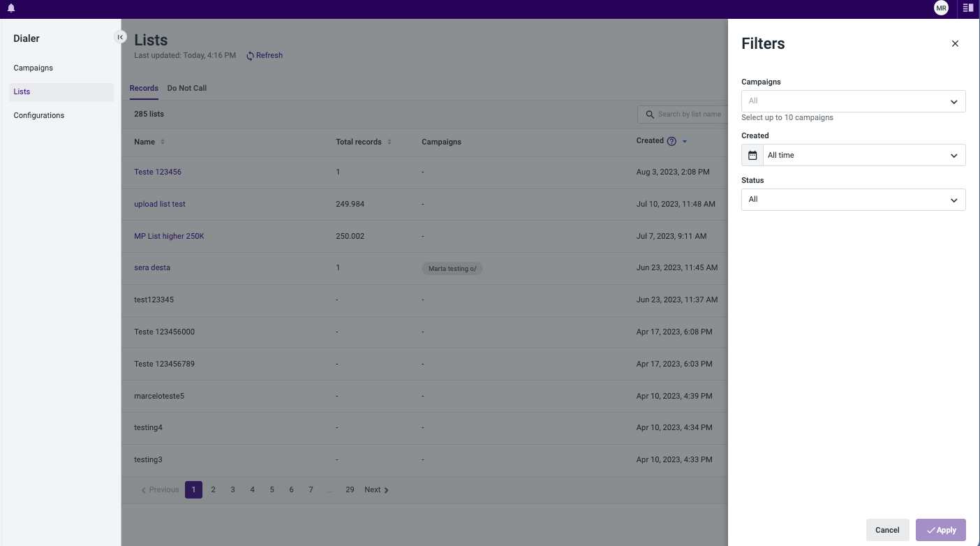Click the Apply button
The height and width of the screenshot is (546, 980).
tap(941, 530)
